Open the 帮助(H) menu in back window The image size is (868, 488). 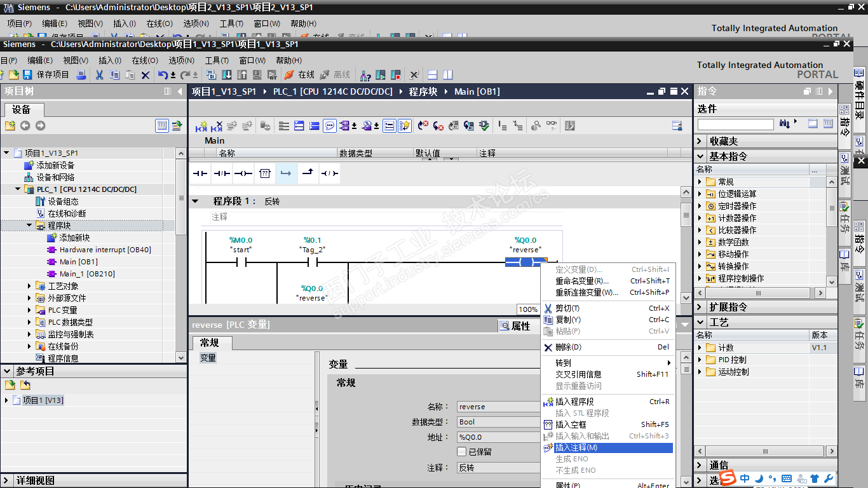click(x=303, y=24)
